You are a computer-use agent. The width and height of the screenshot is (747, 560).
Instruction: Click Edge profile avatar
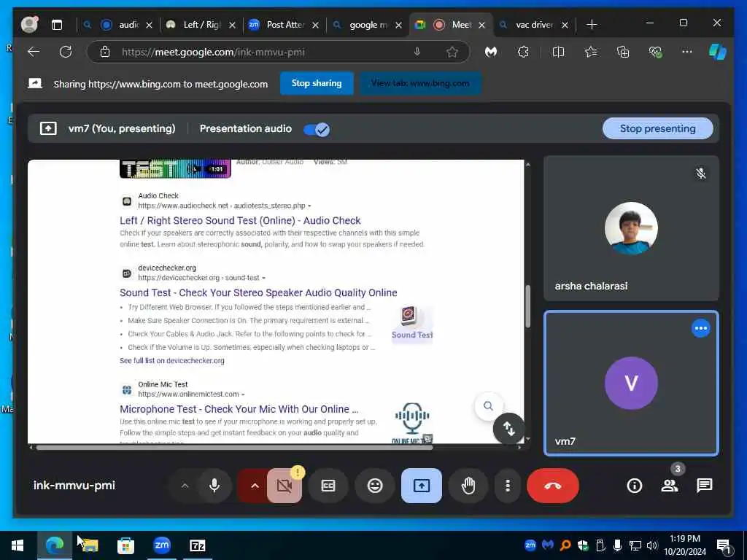point(29,24)
